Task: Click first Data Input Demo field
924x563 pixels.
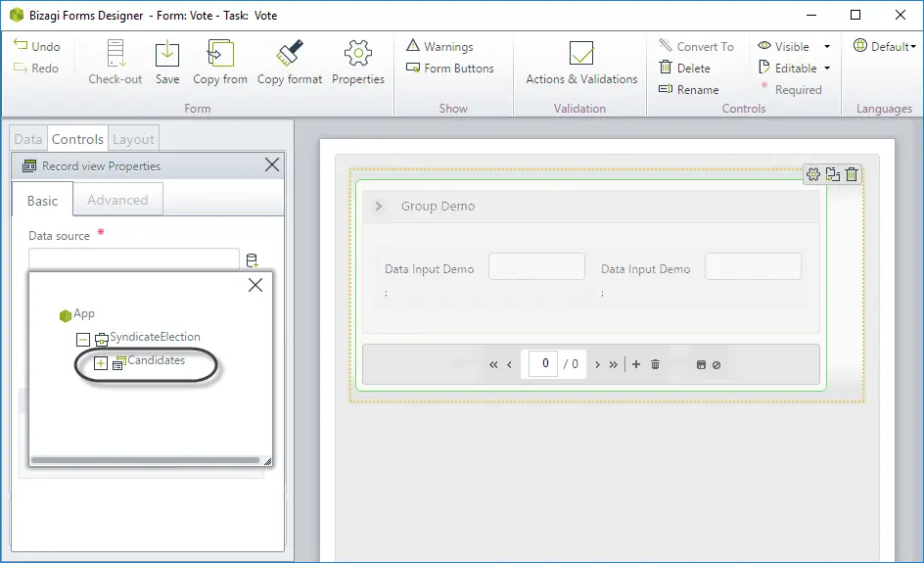Action: (536, 266)
